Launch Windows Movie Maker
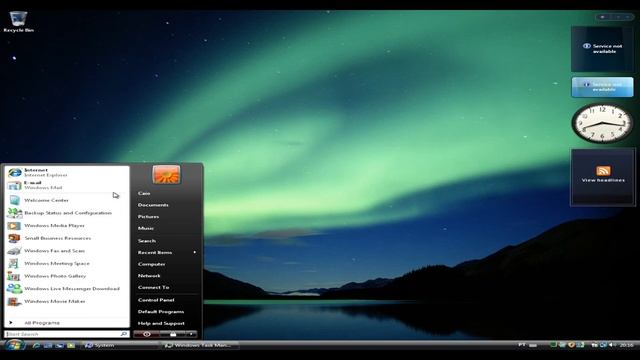Image resolution: width=640 pixels, height=360 pixels. (67, 302)
